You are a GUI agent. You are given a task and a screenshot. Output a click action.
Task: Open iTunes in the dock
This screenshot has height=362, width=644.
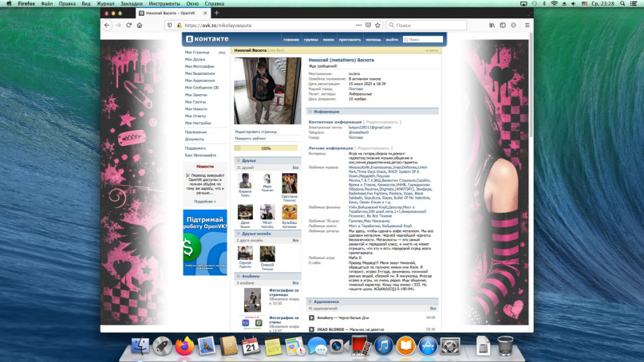(384, 345)
